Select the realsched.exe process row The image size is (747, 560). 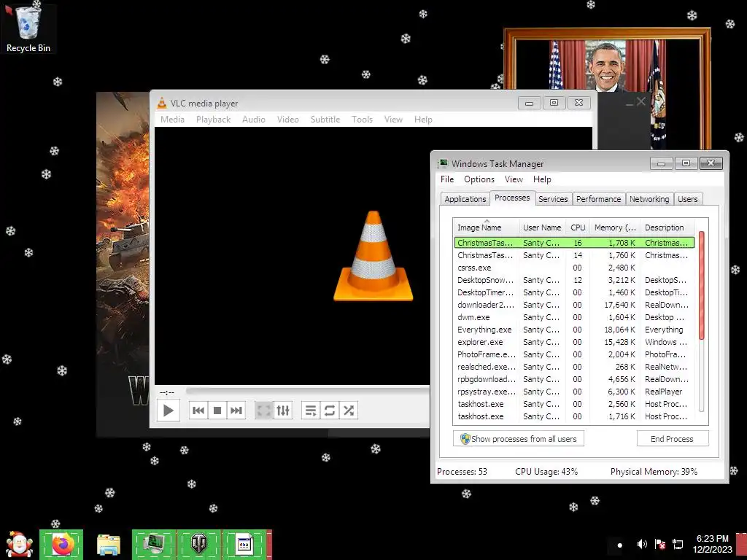(574, 367)
